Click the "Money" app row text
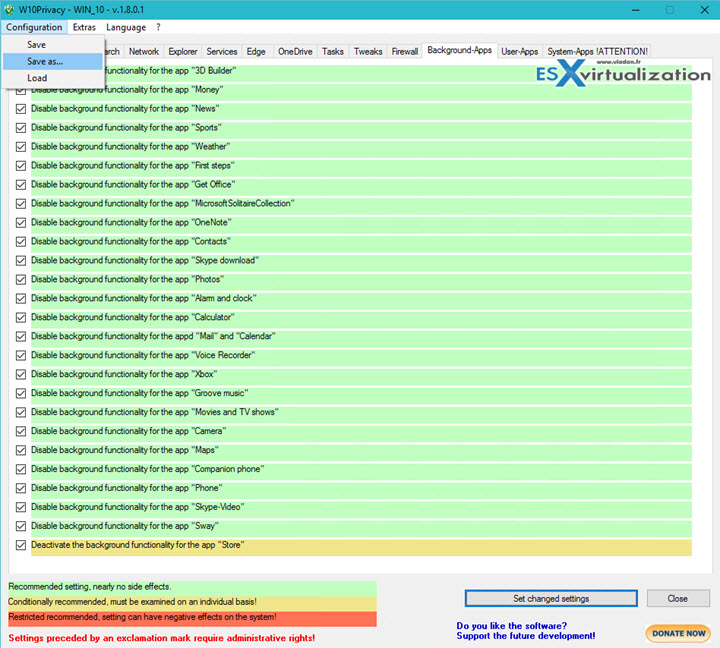Screen dimensions: 720x648 pos(127,90)
